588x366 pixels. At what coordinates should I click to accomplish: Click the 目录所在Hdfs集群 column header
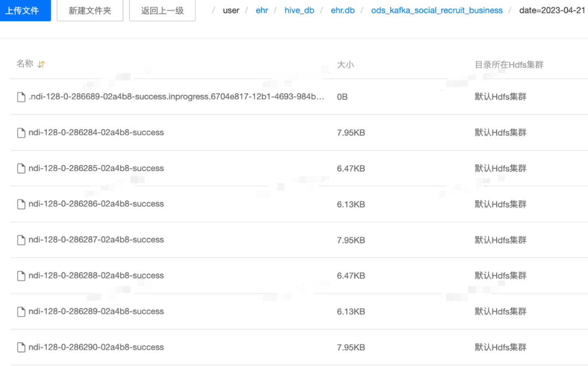tap(509, 64)
